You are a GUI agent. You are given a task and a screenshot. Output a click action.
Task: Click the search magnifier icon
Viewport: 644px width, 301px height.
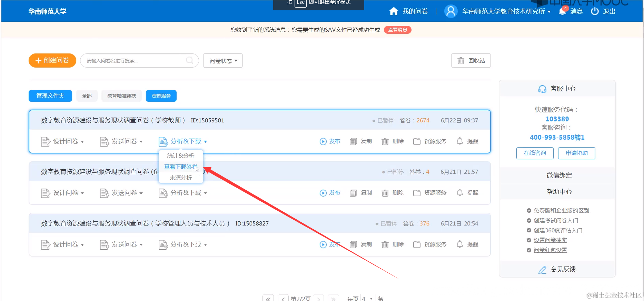tap(190, 60)
